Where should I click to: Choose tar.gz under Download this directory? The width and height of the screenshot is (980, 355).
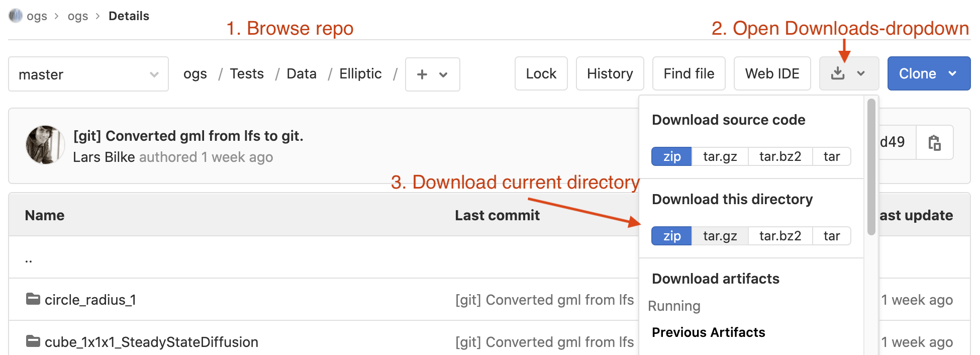[720, 236]
